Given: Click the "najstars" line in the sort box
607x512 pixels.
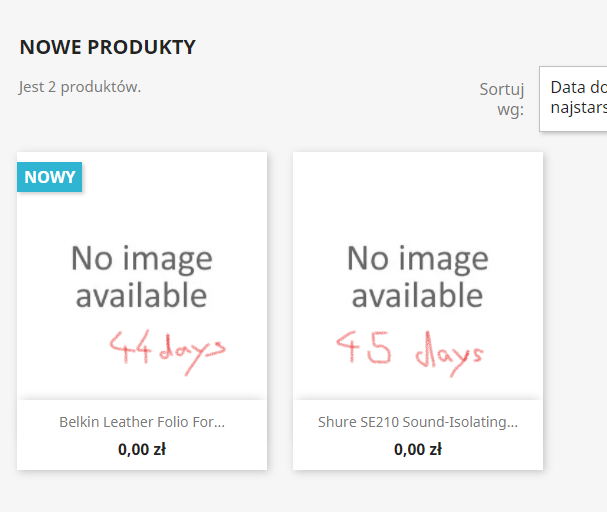Looking at the screenshot, I should coord(577,106).
